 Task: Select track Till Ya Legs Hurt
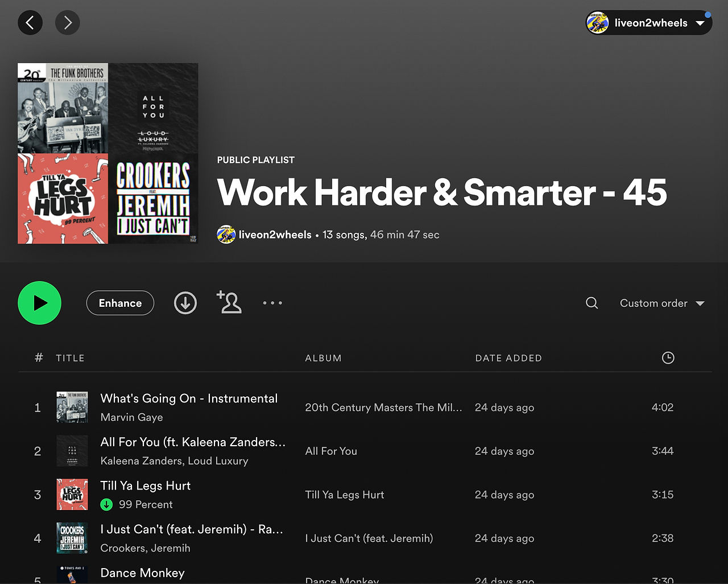(x=146, y=486)
